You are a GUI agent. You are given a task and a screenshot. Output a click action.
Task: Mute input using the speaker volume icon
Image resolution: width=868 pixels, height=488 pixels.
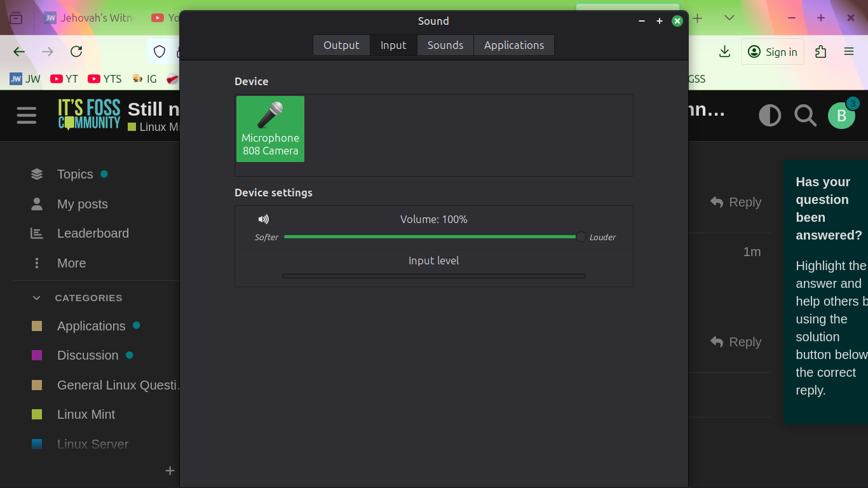(x=264, y=219)
